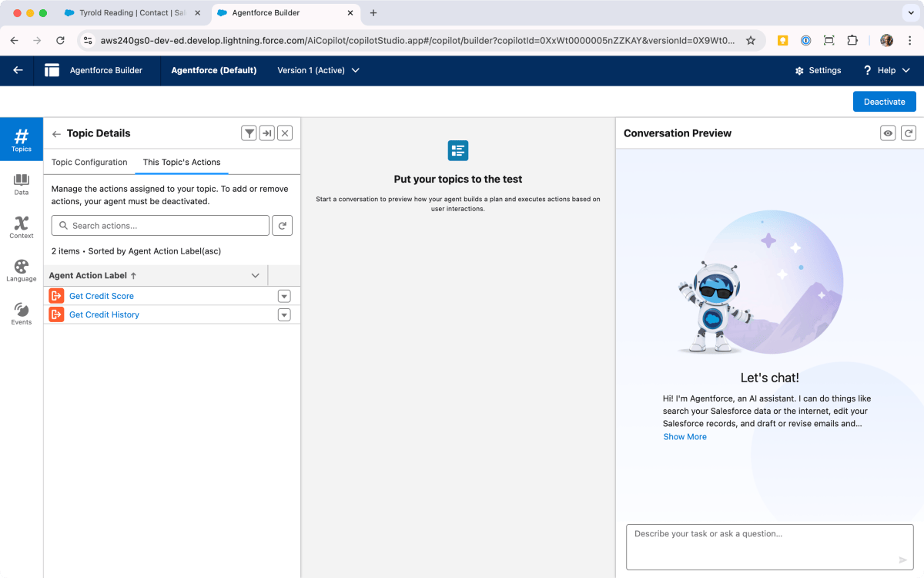This screenshot has width=924, height=578.
Task: Open browser extensions puzzle icon
Action: pos(852,40)
